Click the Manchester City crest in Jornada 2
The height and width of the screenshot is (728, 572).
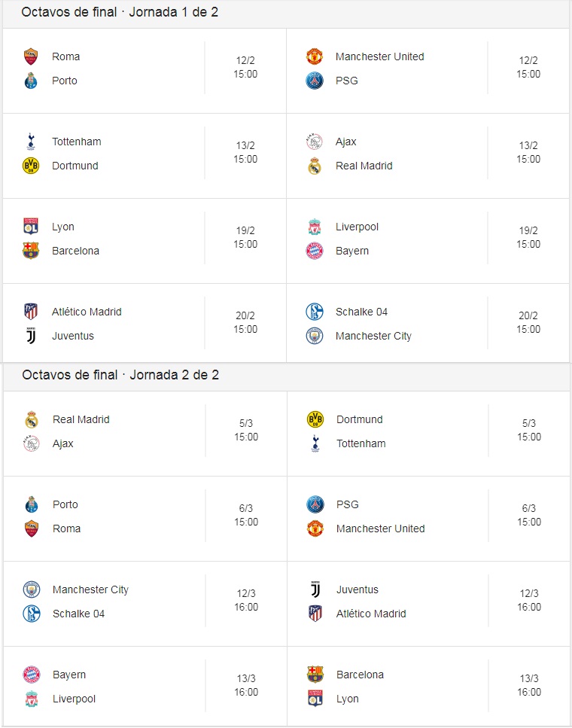pyautogui.click(x=32, y=589)
